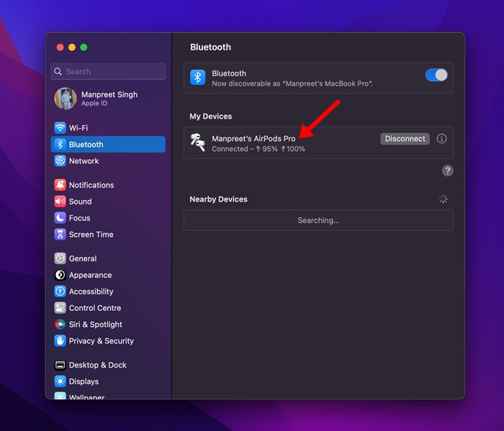Screen dimensions: 504x431
Task: Click Manpreet Singh profile picture
Action: (66, 99)
